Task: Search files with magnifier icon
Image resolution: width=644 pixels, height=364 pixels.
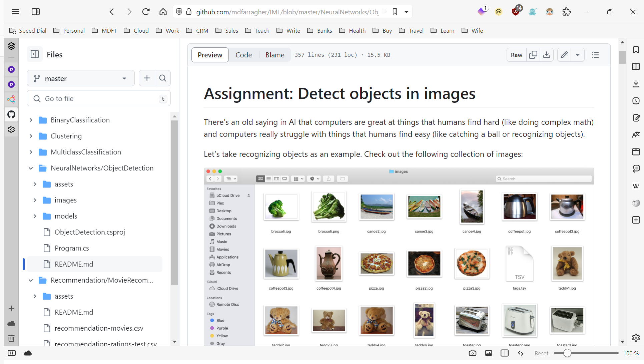Action: (163, 78)
